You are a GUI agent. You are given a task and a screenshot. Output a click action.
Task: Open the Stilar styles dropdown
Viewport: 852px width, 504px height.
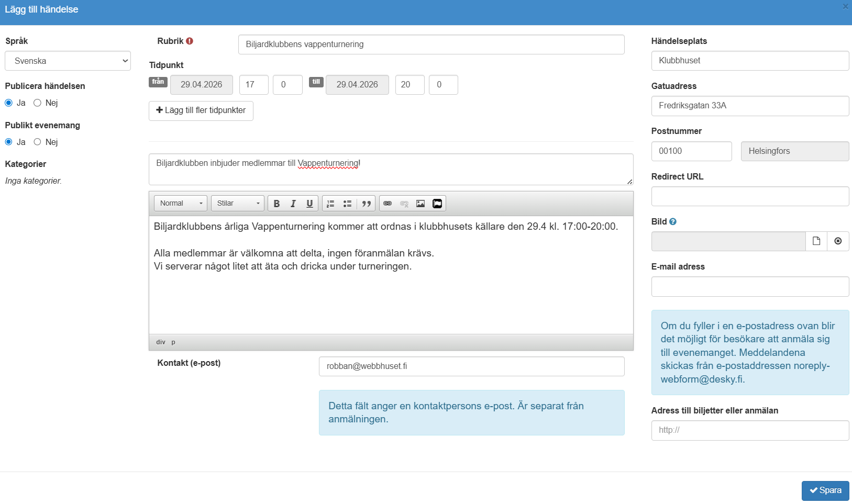click(x=238, y=204)
